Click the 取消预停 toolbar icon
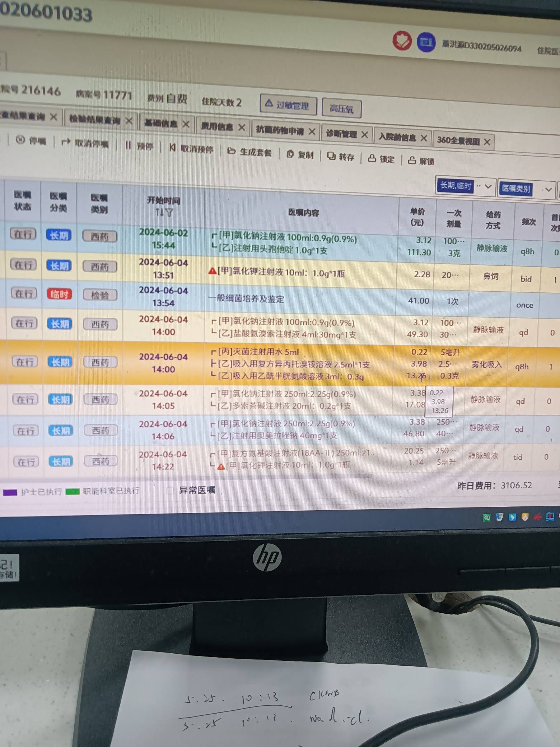Viewport: 560px width, 747px height. click(x=172, y=147)
